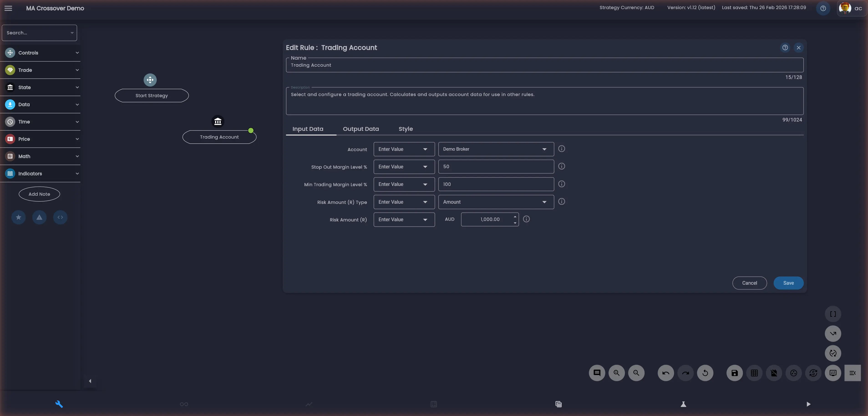Open the currency refresh icon
This screenshot has height=416, width=868.
click(813, 373)
